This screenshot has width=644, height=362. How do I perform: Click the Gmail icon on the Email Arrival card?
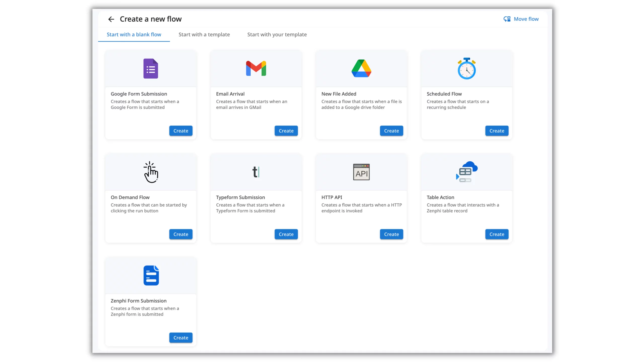point(256,68)
